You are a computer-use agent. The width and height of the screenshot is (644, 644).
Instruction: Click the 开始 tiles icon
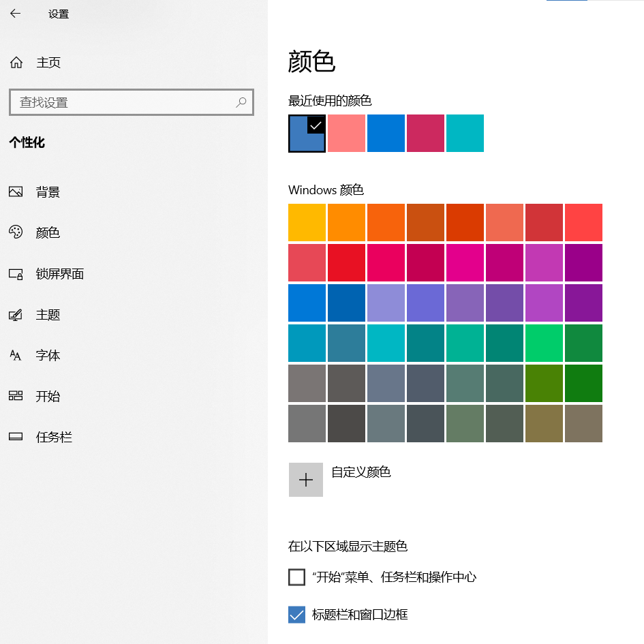click(16, 396)
